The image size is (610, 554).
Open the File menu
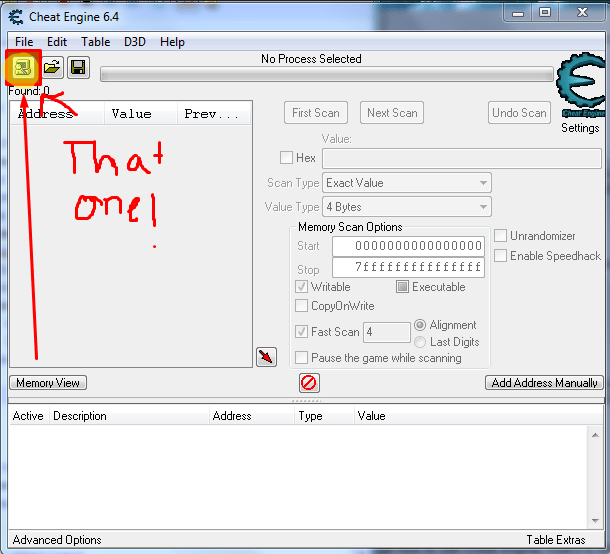tap(24, 42)
